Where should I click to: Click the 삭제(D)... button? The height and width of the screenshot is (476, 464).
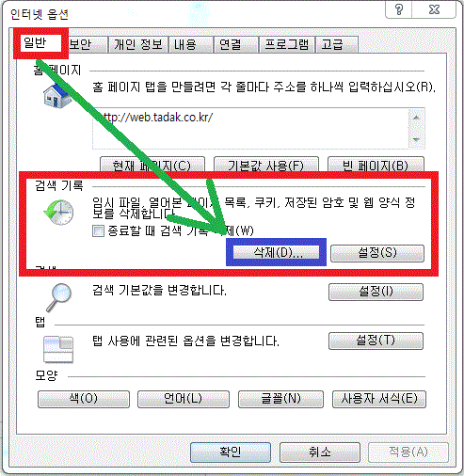click(276, 252)
